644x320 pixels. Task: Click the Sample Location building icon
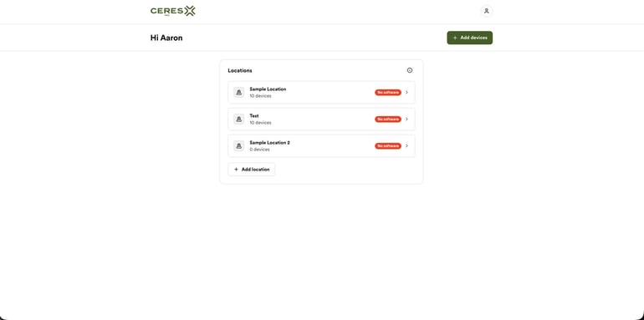(x=238, y=92)
